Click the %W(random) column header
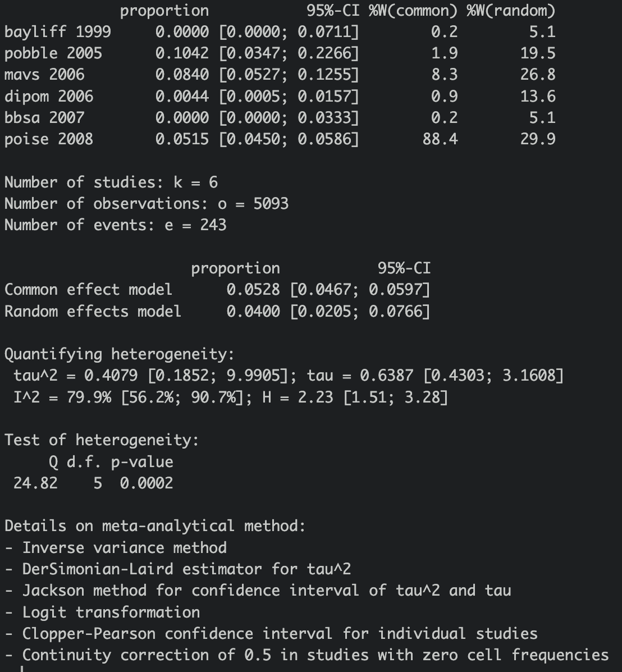The image size is (622, 672). click(511, 11)
